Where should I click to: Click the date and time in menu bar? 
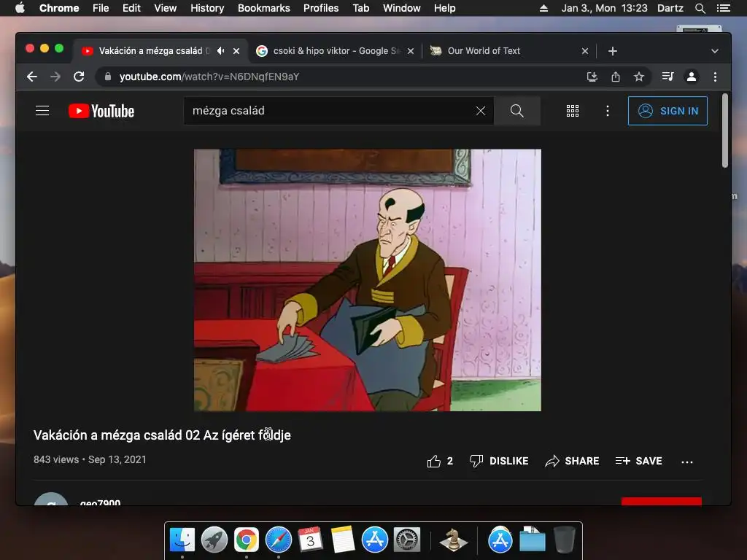(x=605, y=8)
